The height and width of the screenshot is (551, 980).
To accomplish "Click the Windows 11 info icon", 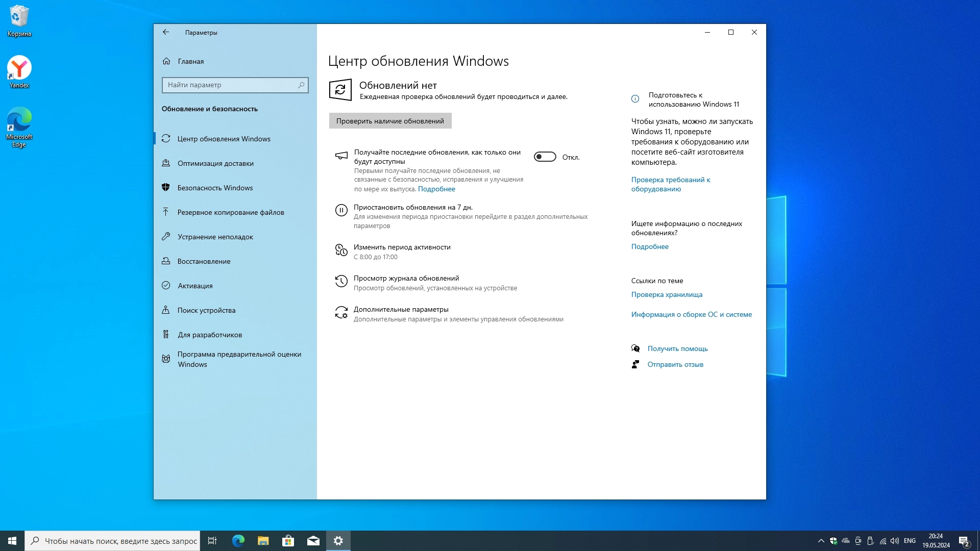I will click(x=635, y=99).
